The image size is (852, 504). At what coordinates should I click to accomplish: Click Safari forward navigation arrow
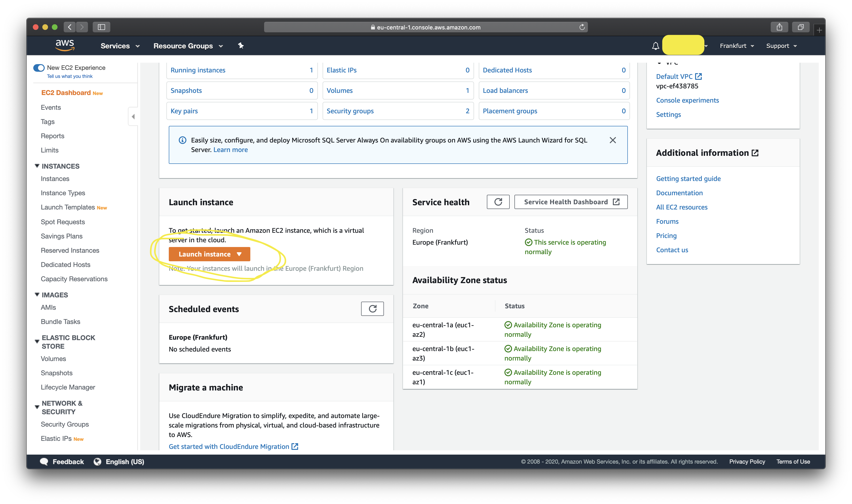[x=82, y=27]
